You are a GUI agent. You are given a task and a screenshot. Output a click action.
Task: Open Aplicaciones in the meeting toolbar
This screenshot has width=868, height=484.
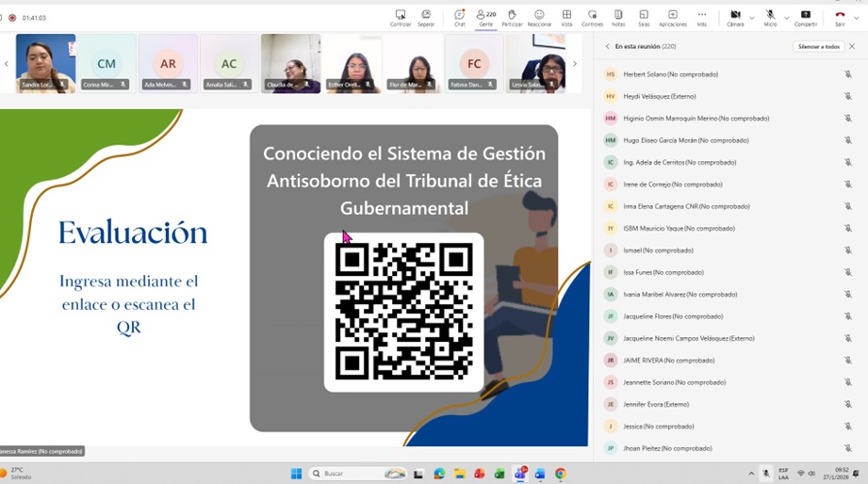673,18
